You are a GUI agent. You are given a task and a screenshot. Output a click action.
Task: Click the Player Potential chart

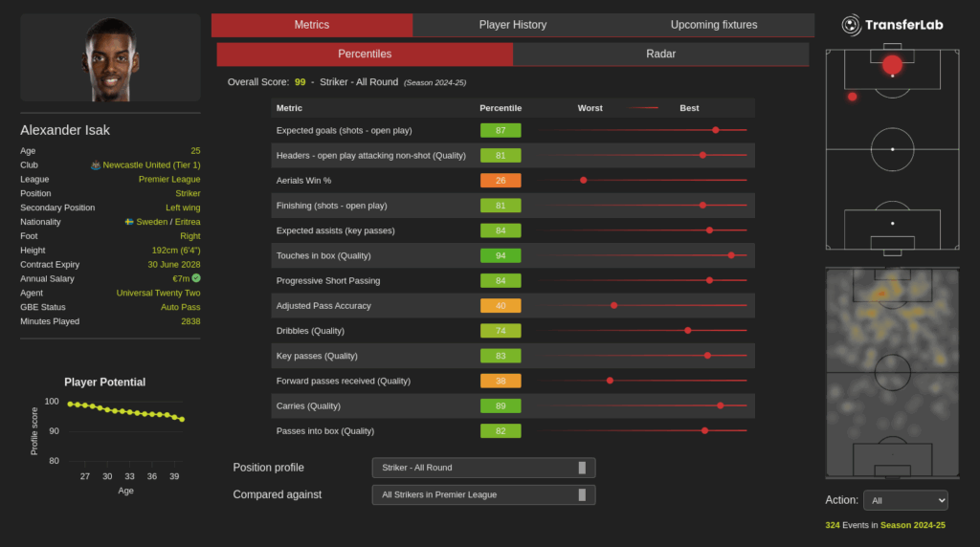click(x=110, y=436)
